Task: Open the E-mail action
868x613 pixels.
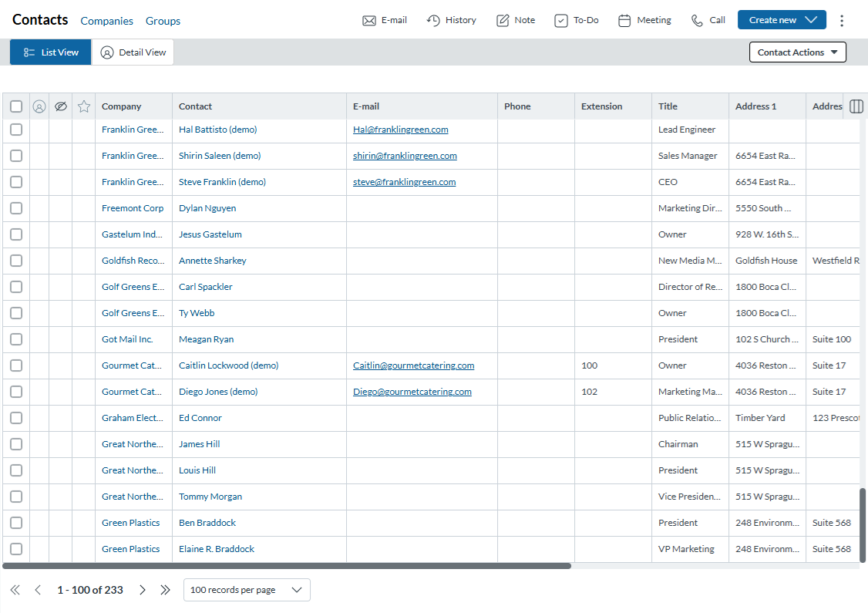Action: point(384,20)
